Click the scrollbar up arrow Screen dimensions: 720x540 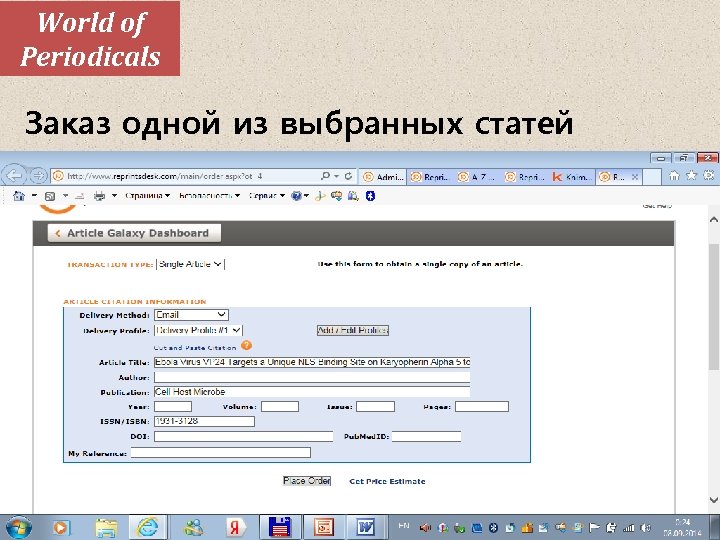click(x=713, y=219)
